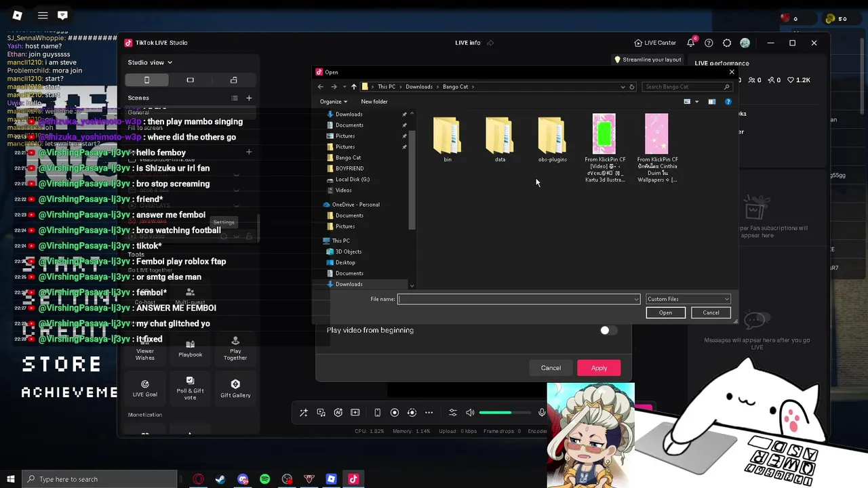Click the Downloads breadcrumb in address bar
The image size is (868, 488).
(419, 87)
